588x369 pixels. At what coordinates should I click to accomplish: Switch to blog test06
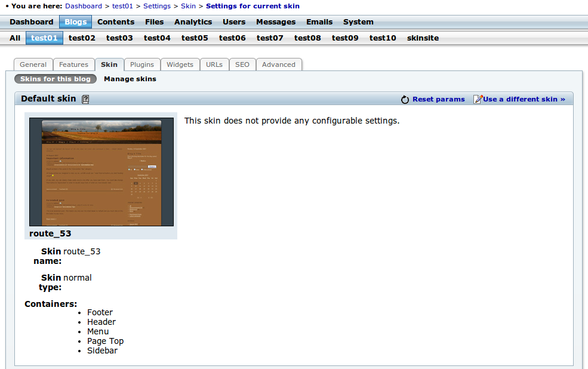coord(232,38)
